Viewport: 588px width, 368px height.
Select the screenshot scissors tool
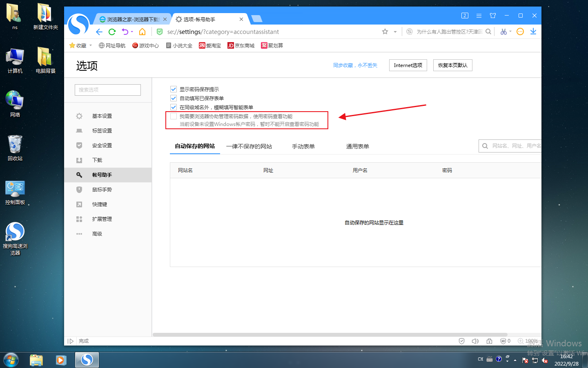pyautogui.click(x=503, y=32)
